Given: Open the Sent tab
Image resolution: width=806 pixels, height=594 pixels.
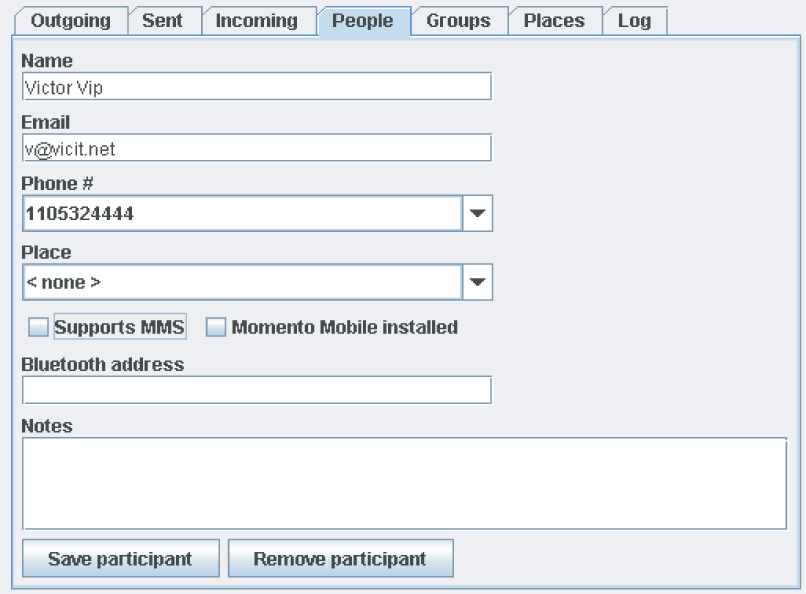Looking at the screenshot, I should tap(162, 21).
